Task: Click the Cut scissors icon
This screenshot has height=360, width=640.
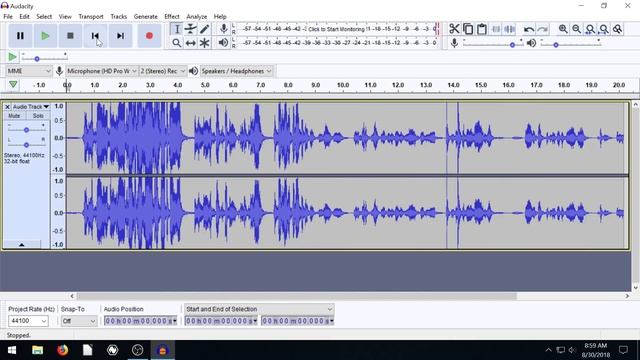Action: point(454,29)
